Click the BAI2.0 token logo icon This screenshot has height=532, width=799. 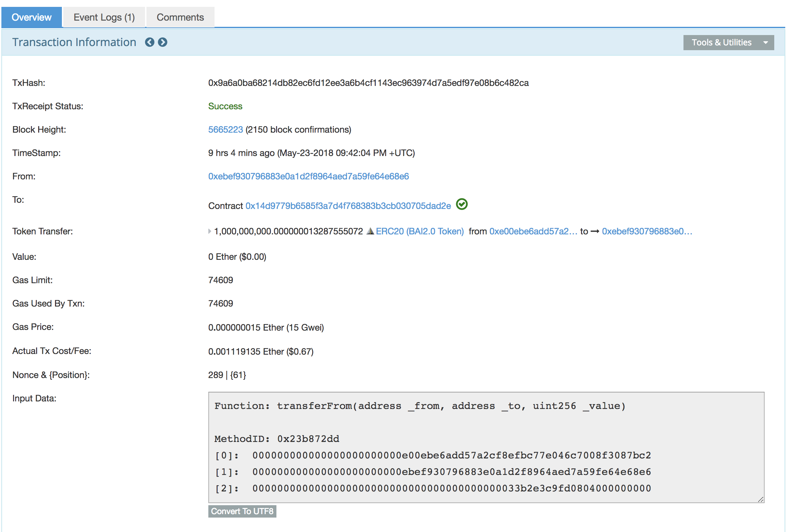click(370, 231)
